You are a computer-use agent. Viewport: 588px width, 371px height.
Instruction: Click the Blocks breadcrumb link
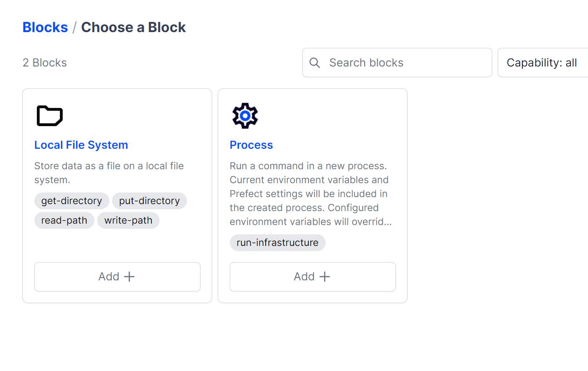pyautogui.click(x=45, y=27)
